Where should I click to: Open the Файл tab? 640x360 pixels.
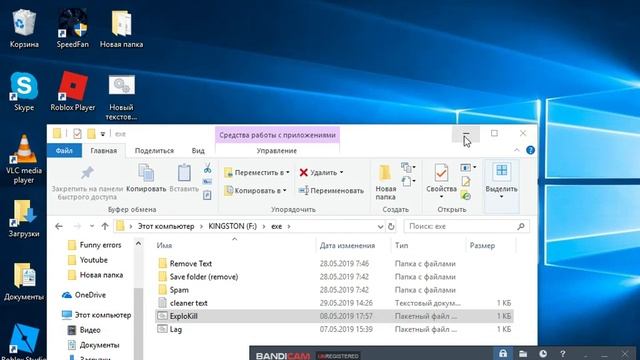[64, 150]
